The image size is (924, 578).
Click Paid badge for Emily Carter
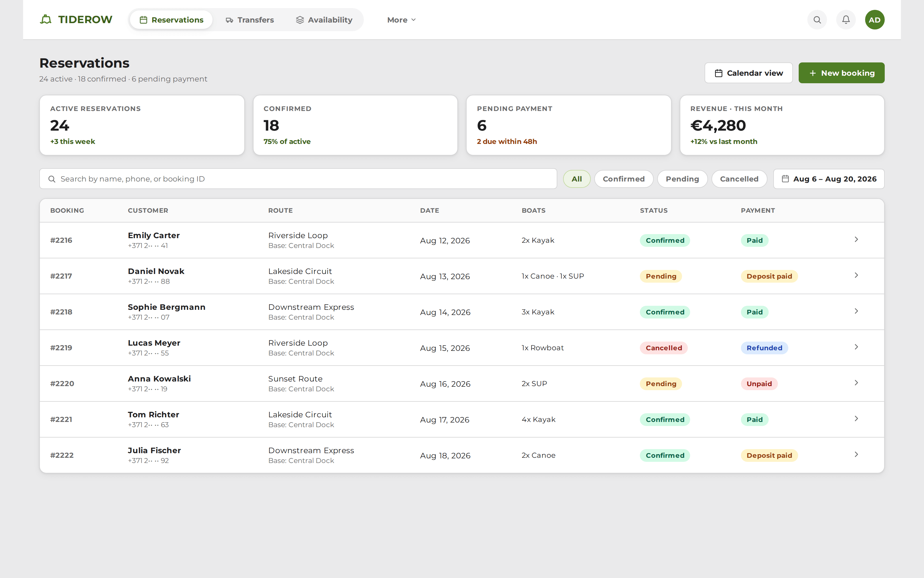pyautogui.click(x=755, y=240)
